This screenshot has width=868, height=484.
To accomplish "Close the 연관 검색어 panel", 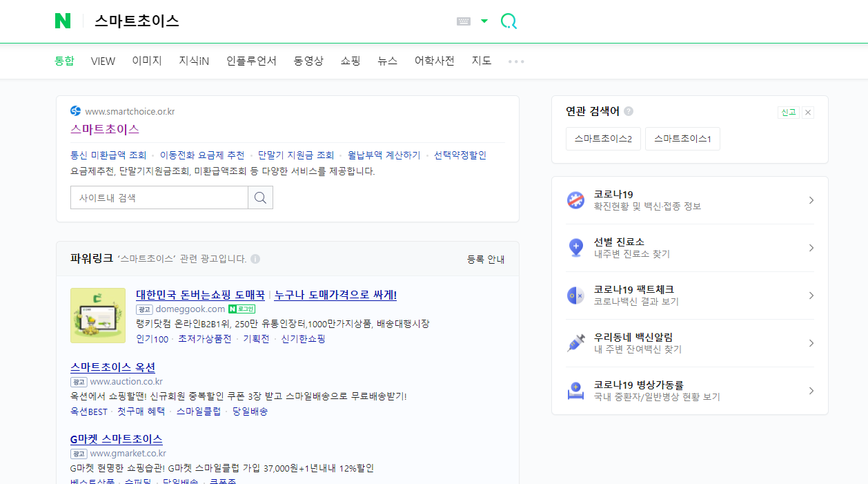I will (x=808, y=113).
